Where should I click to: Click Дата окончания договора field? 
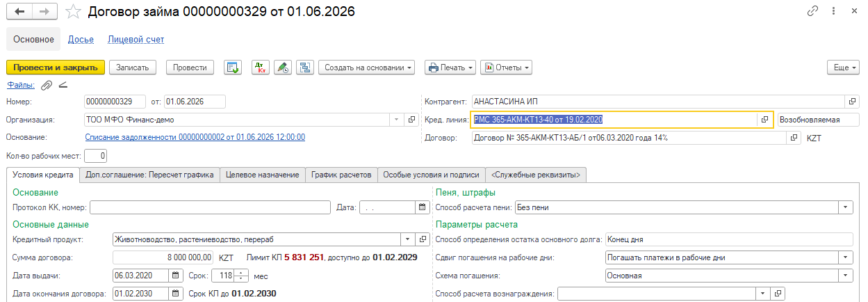pyautogui.click(x=140, y=294)
